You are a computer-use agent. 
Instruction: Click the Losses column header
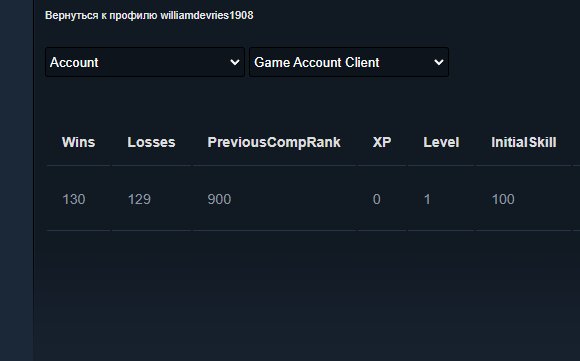151,142
